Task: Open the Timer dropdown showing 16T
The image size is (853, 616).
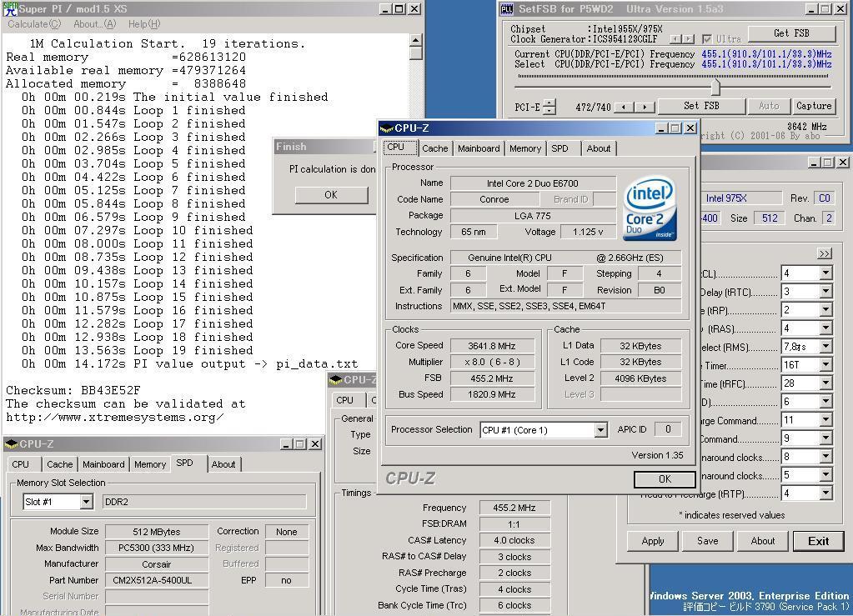Action: pyautogui.click(x=825, y=365)
